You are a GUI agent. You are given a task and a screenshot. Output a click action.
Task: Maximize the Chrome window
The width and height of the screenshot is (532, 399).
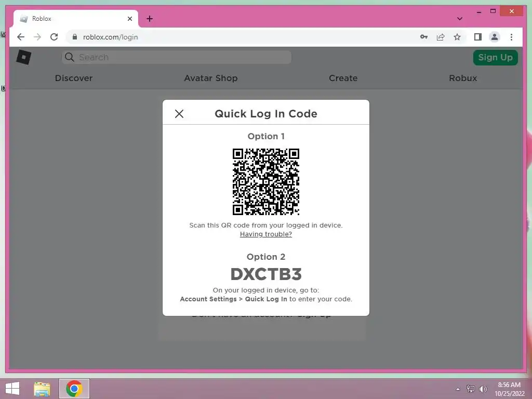pyautogui.click(x=493, y=11)
